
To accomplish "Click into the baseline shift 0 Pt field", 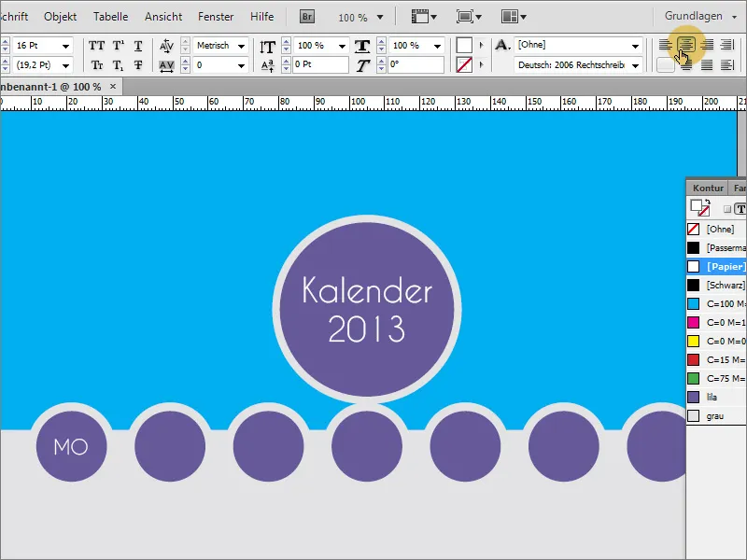I will pyautogui.click(x=319, y=64).
